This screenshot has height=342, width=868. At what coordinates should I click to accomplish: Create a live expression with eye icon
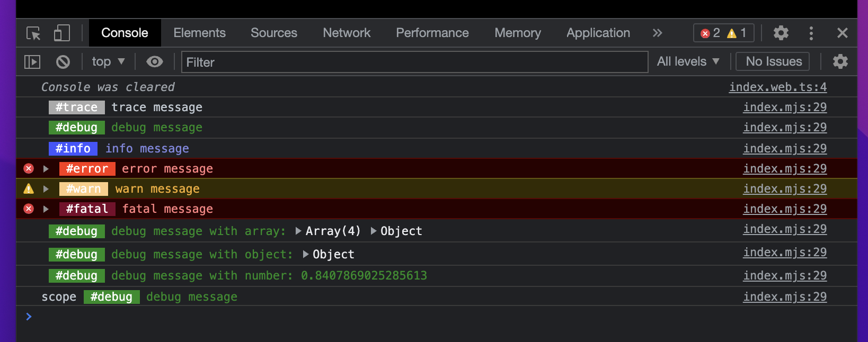154,62
